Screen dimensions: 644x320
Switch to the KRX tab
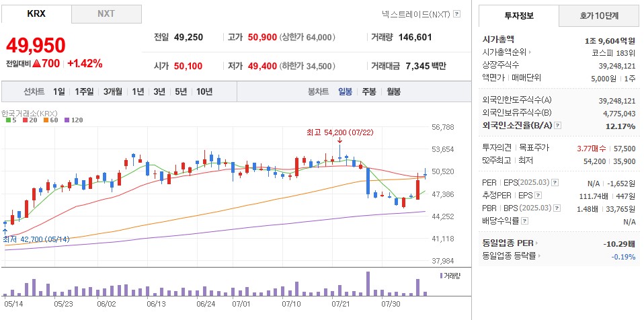coord(36,13)
